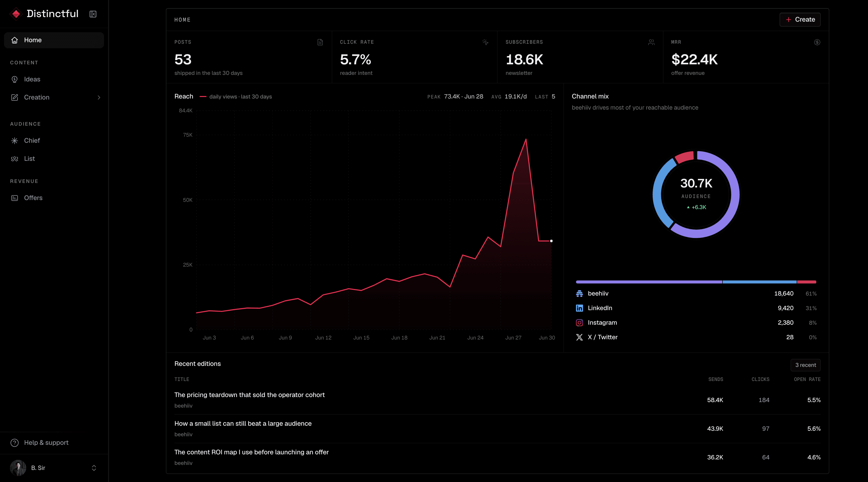868x482 pixels.
Task: Open Help & support
Action: click(x=54, y=443)
